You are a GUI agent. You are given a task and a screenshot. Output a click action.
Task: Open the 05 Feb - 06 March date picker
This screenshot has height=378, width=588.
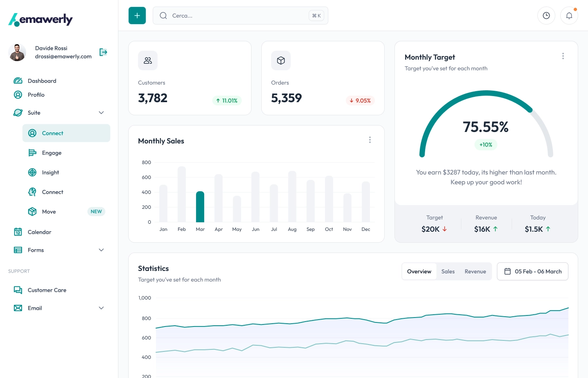[x=532, y=271]
